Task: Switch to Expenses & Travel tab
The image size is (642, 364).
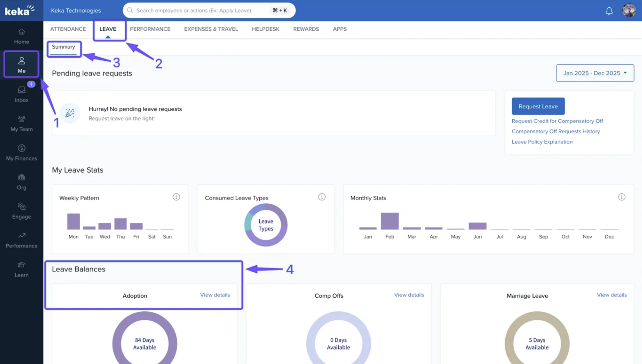Action: [211, 29]
